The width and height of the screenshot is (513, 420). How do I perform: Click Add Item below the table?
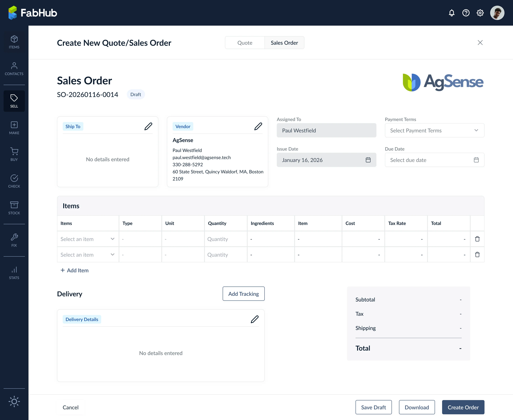(75, 270)
